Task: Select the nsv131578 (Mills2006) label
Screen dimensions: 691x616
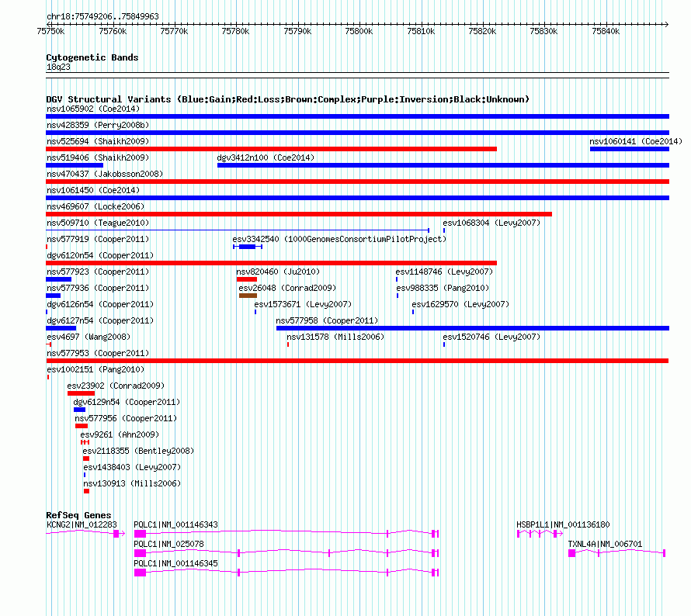Action: (x=335, y=337)
